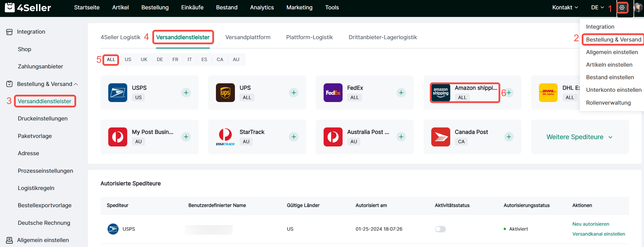
Task: Open the DE language selector
Action: [x=597, y=8]
